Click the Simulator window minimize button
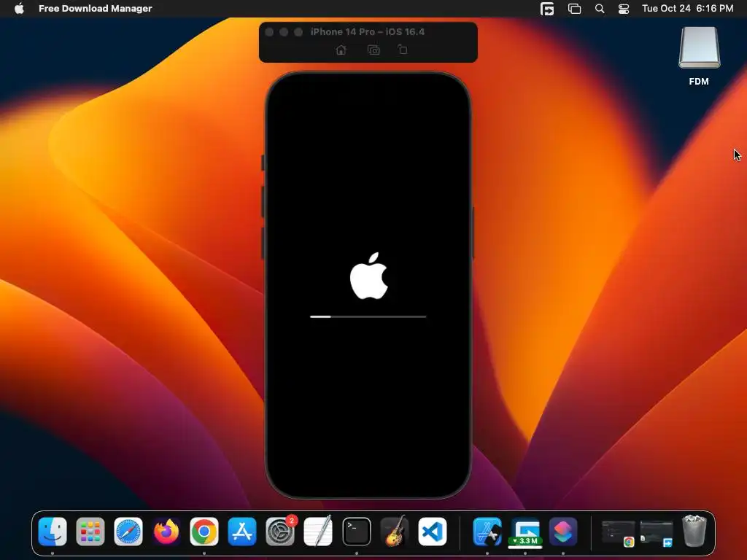The height and width of the screenshot is (560, 747). (x=284, y=32)
